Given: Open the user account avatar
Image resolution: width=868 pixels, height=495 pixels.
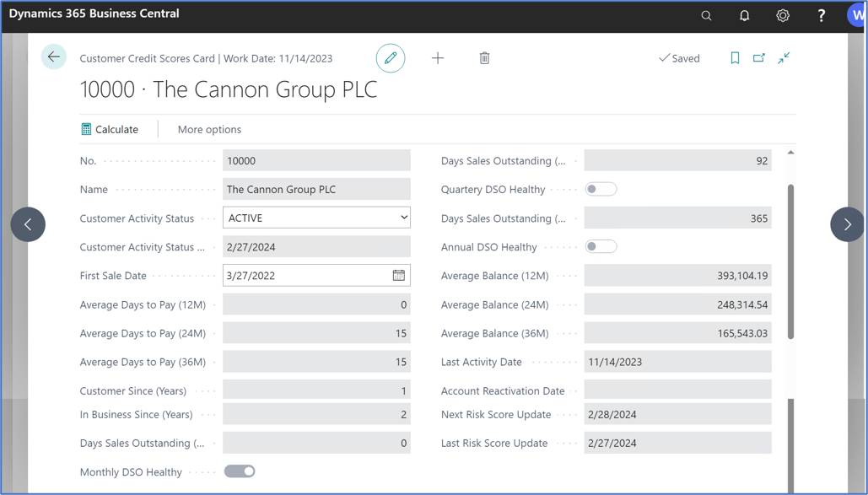Looking at the screenshot, I should pyautogui.click(x=858, y=15).
